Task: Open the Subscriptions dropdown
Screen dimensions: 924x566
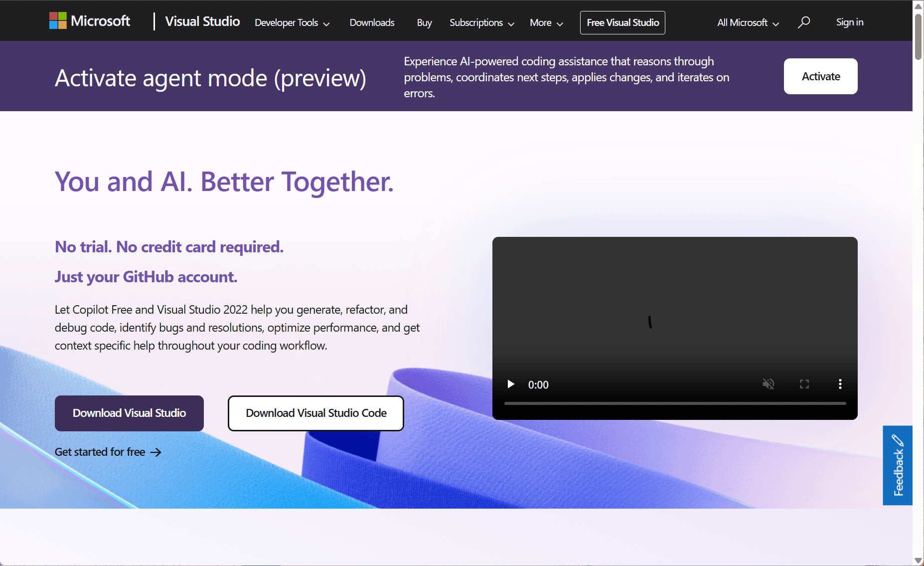Action: coord(481,22)
